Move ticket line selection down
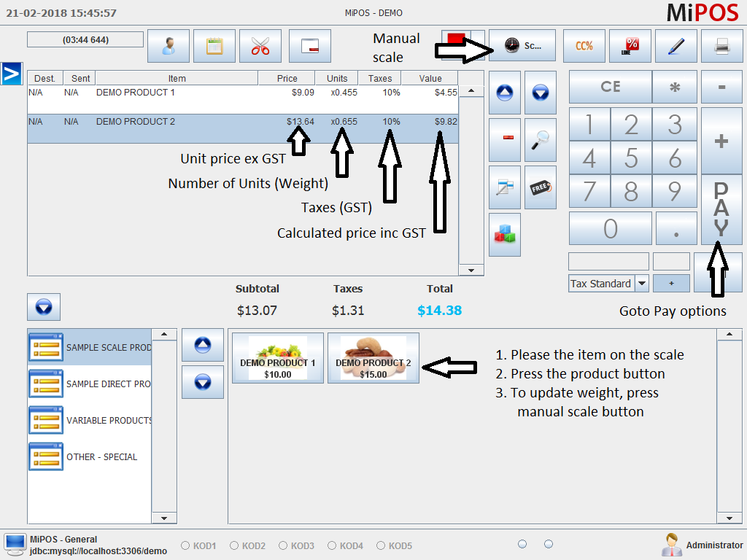Viewport: 747px width, 560px height. (x=541, y=93)
